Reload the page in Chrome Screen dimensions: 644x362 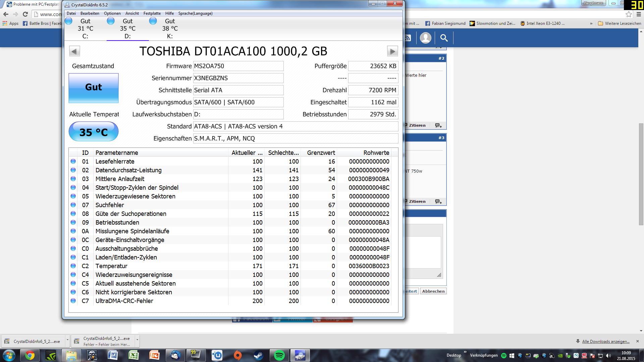click(x=25, y=14)
